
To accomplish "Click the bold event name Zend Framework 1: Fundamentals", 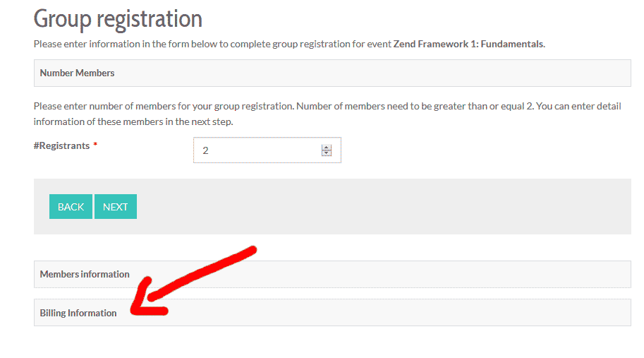I will 468,44.
